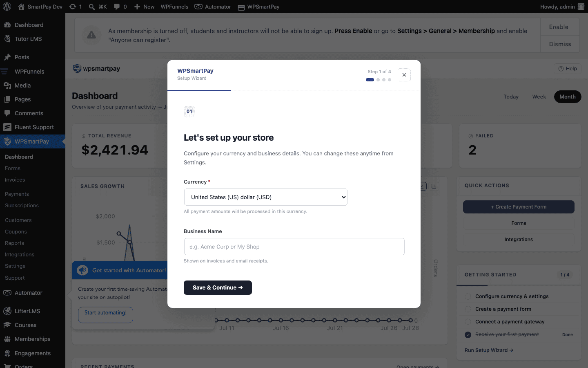Click Forms quick action button
The height and width of the screenshot is (368, 588).
coord(519,223)
